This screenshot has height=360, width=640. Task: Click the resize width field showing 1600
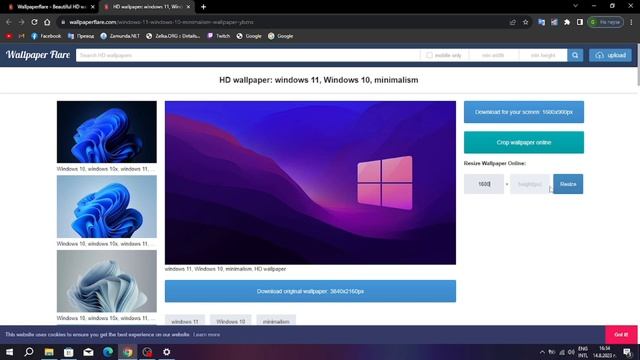coord(484,184)
